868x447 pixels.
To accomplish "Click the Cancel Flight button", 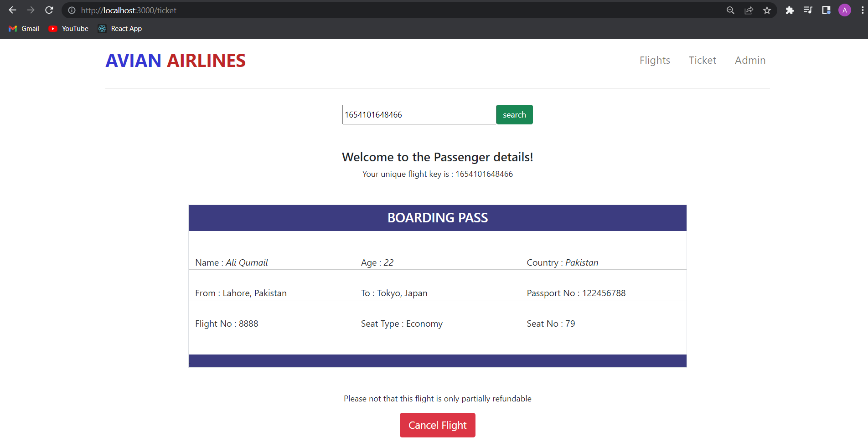I will click(x=437, y=425).
